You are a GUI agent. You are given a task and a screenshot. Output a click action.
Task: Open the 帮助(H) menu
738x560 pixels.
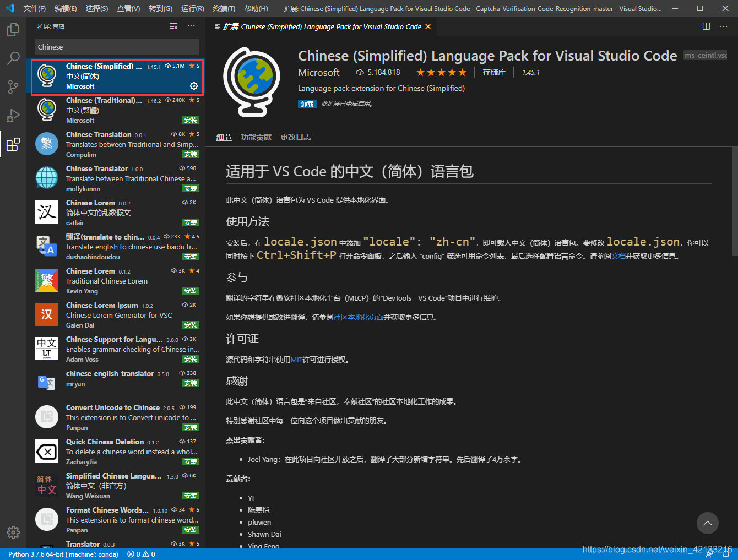(x=256, y=8)
